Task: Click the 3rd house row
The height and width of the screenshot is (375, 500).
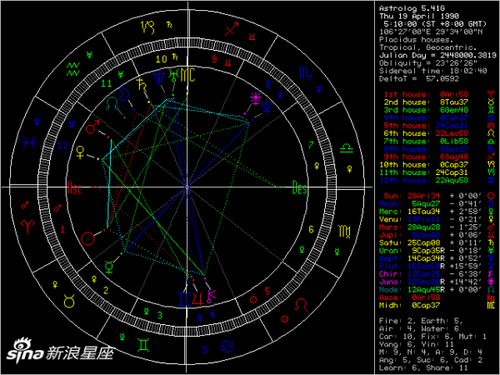Action: click(439, 110)
